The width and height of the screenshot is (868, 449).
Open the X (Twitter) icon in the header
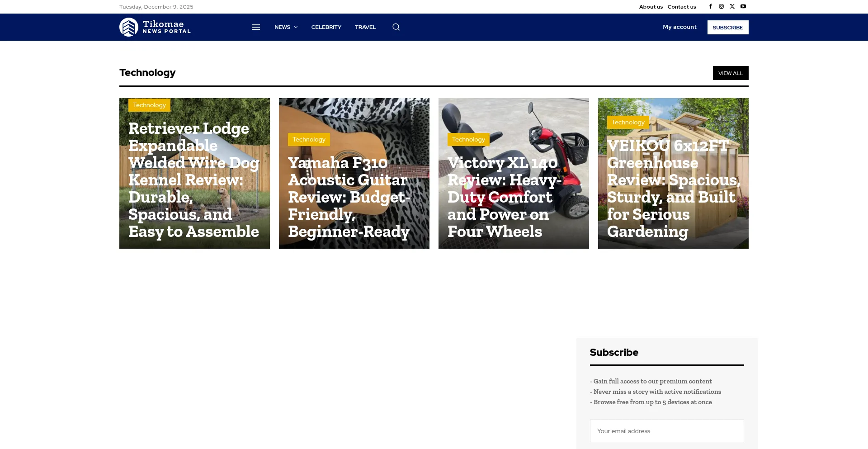pos(732,6)
